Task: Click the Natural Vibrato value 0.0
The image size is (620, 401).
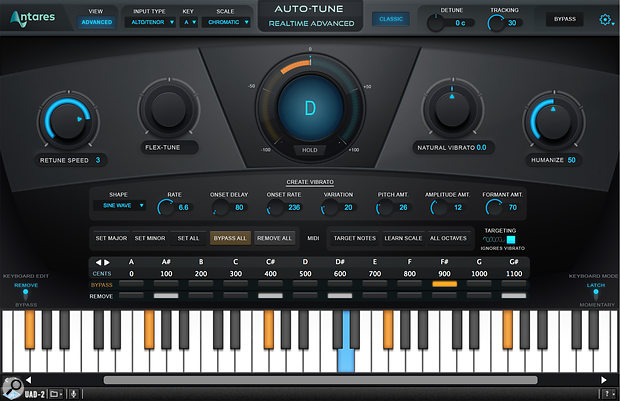Action: point(481,148)
